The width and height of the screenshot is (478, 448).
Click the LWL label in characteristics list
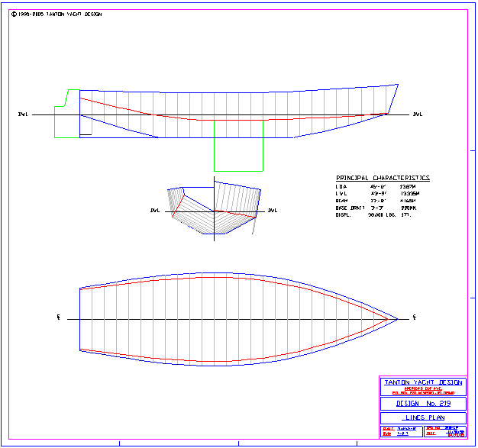click(341, 194)
